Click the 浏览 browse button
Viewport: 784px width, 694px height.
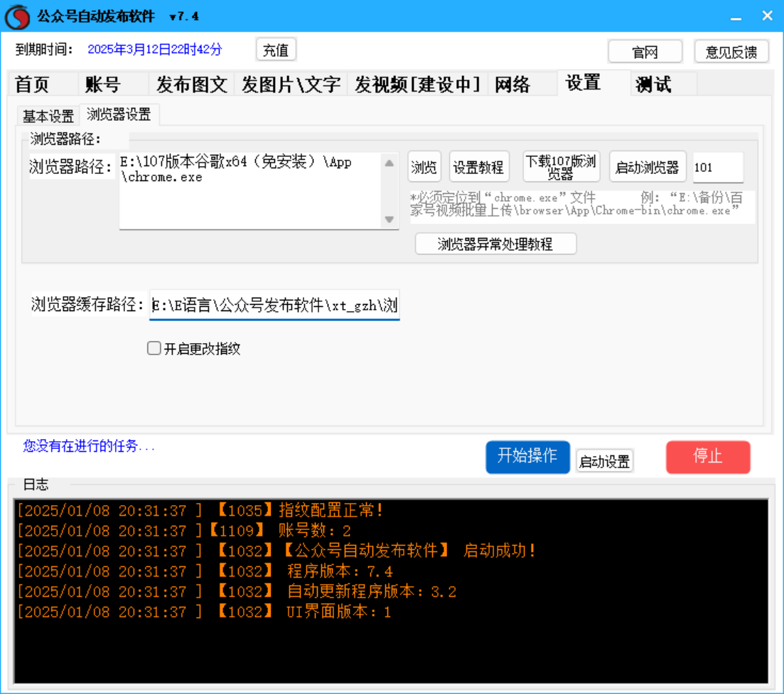point(424,167)
